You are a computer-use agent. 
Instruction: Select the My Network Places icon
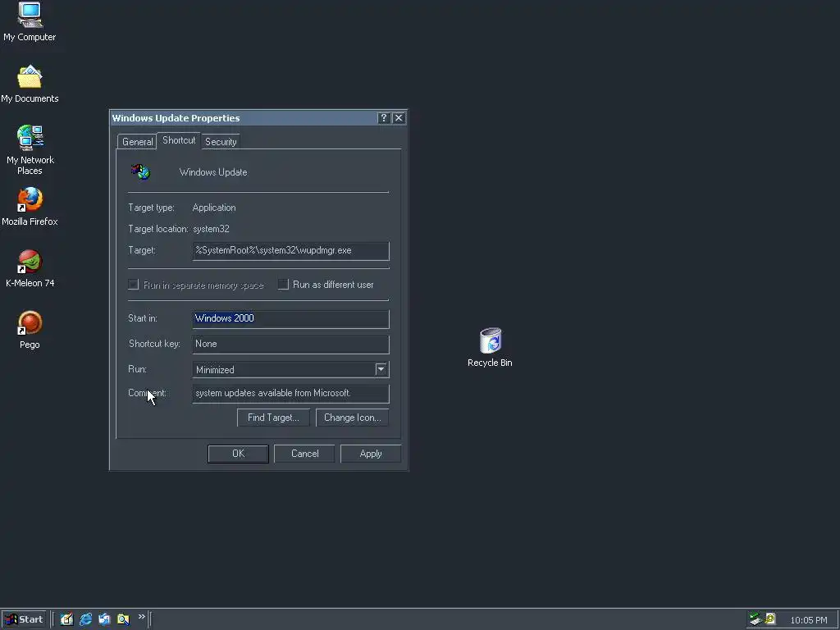pos(30,150)
